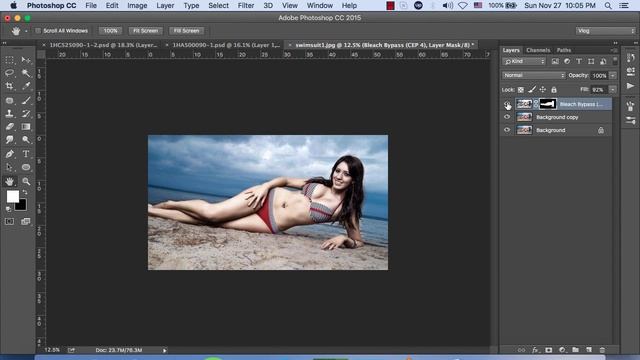Viewport: 640px width, 360px height.
Task: Open the Filter menu
Action: [246, 6]
